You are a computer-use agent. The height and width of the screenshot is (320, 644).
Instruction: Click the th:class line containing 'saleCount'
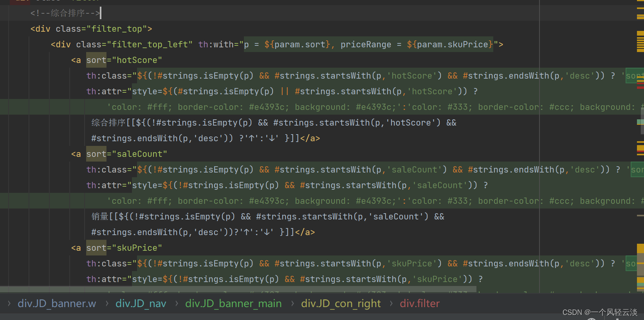[365, 170]
